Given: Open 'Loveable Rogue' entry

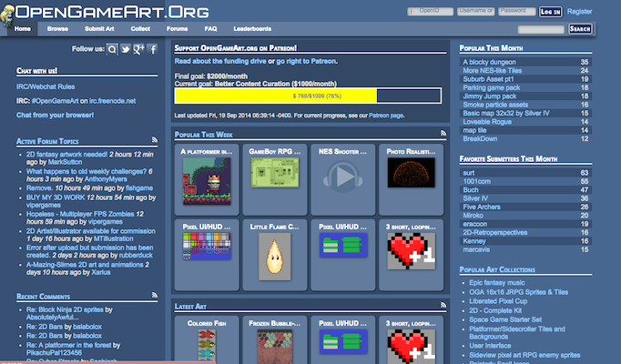Looking at the screenshot, I should coord(487,122).
